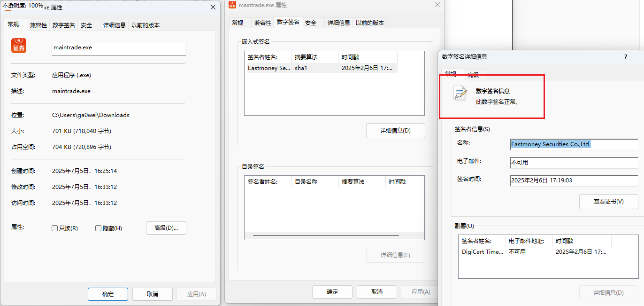Click the size value 701 KB (718,040 字节)
This screenshot has height=306, width=644.
pos(82,131)
